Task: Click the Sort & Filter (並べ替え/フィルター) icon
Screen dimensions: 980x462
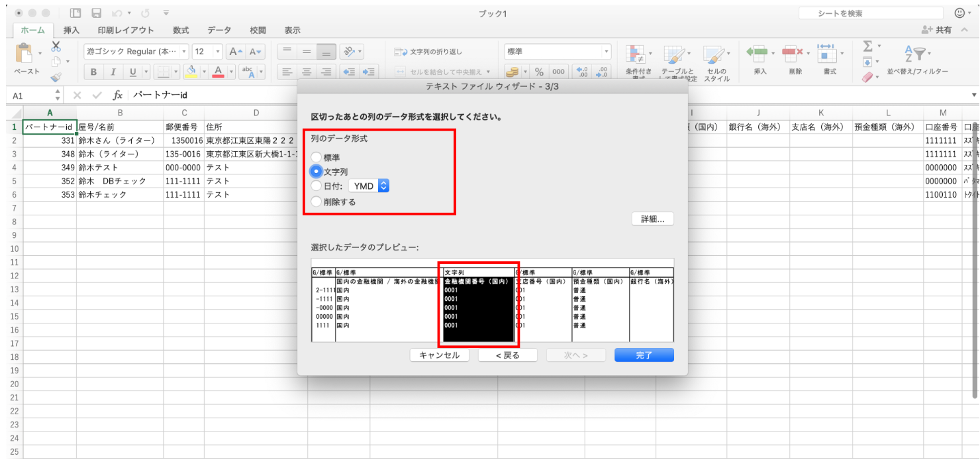Action: [x=915, y=53]
